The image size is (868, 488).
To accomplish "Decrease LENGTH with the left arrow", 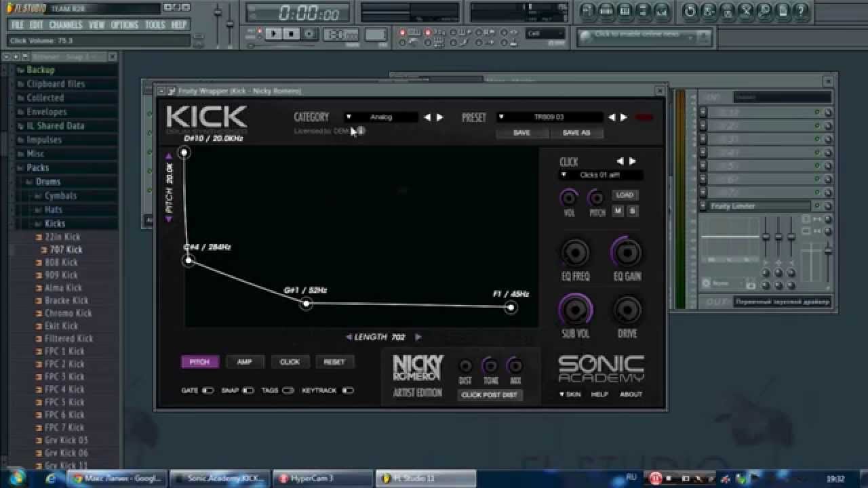I will tap(349, 337).
